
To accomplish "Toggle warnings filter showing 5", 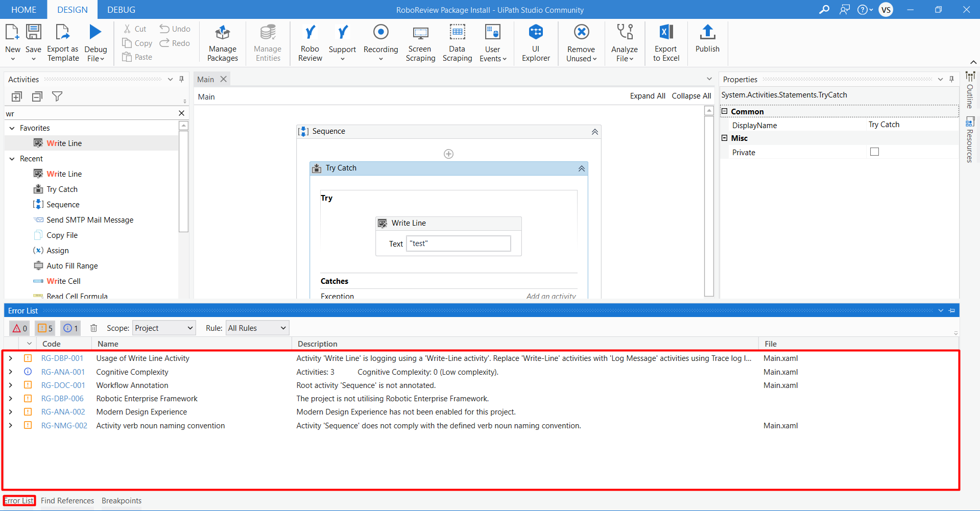I will point(45,328).
